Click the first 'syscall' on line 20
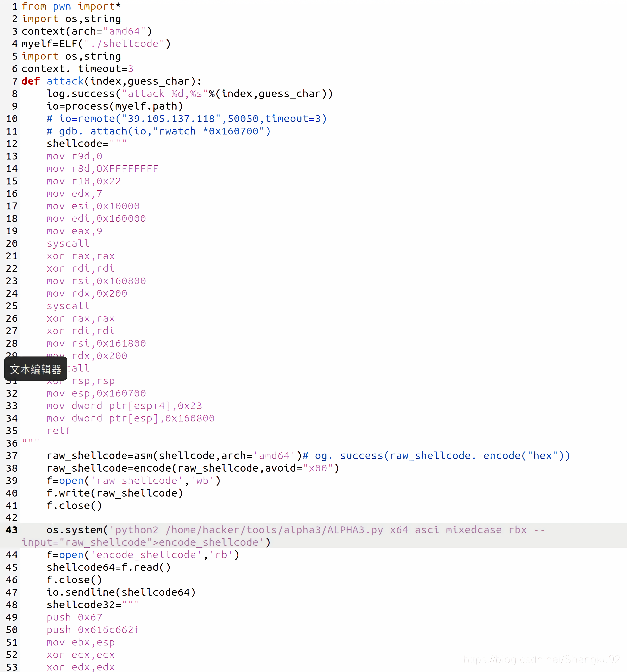This screenshot has width=627, height=672. pyautogui.click(x=68, y=243)
